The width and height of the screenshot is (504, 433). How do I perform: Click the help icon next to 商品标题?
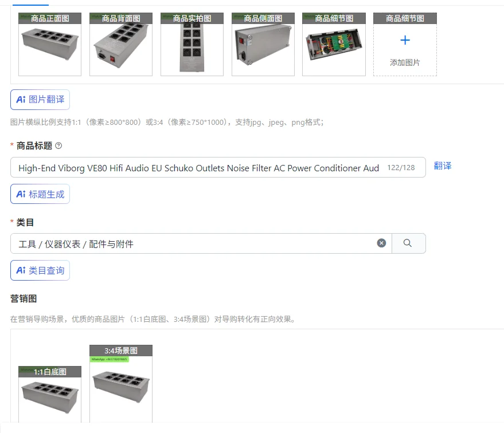(x=58, y=145)
